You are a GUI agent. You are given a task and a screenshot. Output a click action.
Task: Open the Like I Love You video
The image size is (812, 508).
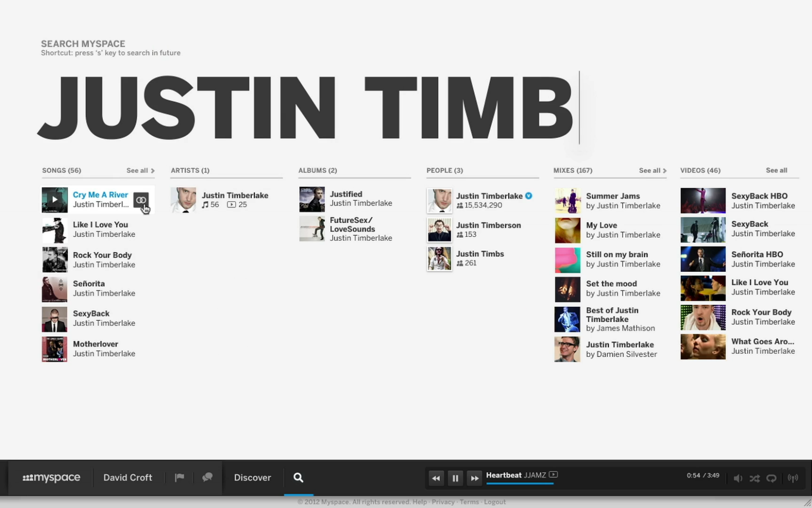[760, 282]
